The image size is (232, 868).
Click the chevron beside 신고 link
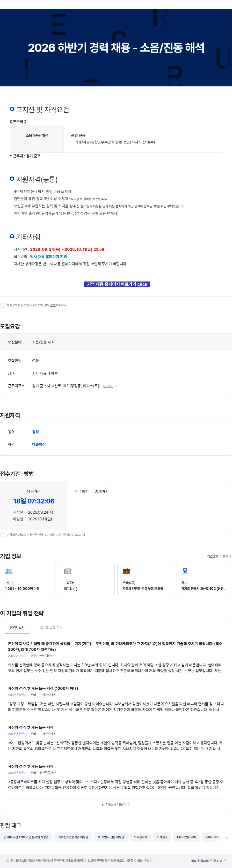pyautogui.click(x=225, y=860)
